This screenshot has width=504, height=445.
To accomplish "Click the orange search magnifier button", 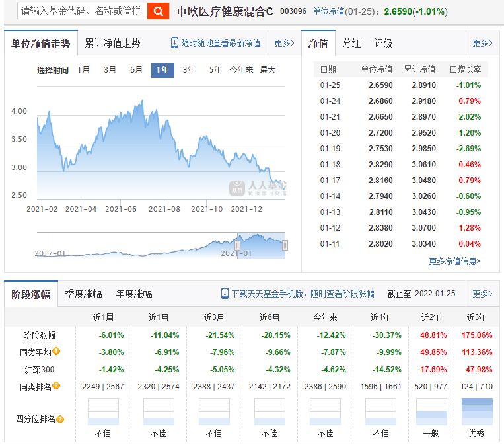I will click(158, 11).
